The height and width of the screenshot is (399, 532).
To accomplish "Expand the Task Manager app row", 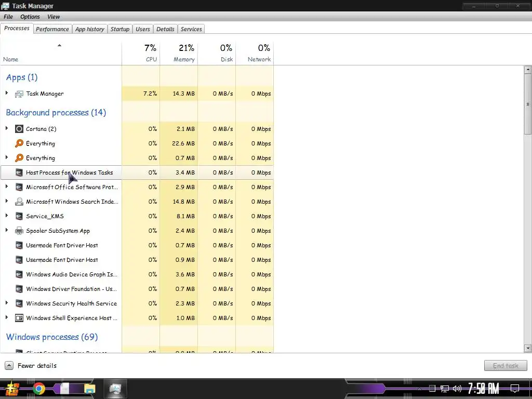I will point(6,93).
